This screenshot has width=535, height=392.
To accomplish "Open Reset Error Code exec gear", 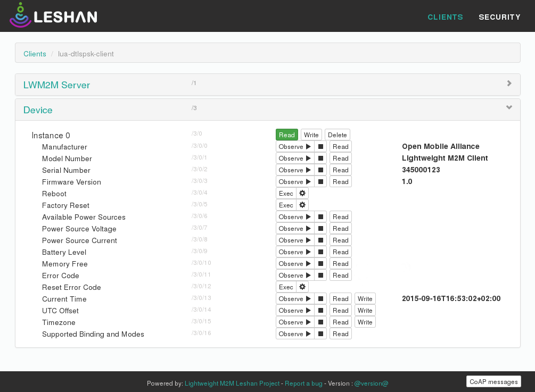I will 302,287.
